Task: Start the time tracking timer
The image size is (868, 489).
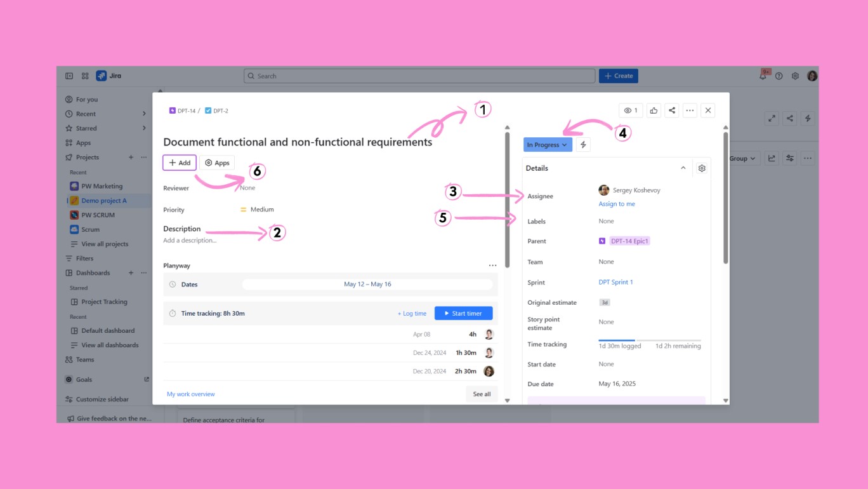Action: click(x=463, y=313)
